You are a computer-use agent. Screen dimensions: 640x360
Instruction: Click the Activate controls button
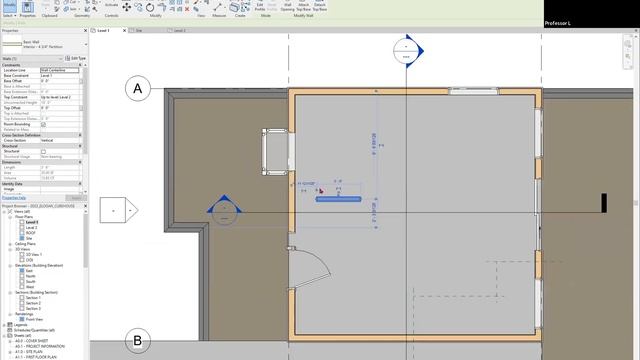click(x=111, y=5)
